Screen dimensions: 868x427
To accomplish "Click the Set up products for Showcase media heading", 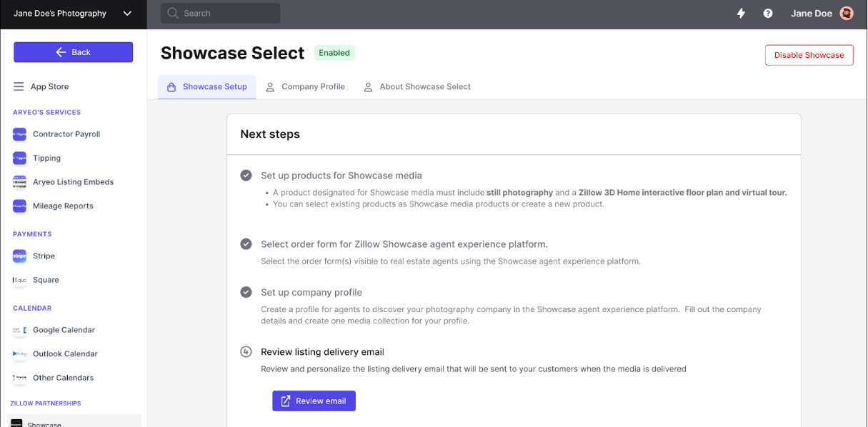I will click(x=341, y=175).
